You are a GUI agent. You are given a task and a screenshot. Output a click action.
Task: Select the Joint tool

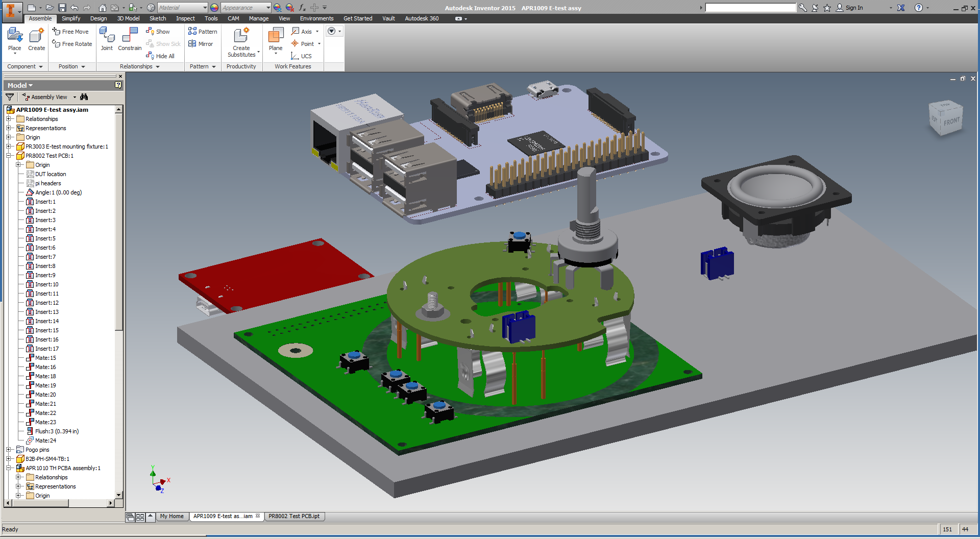(107, 39)
